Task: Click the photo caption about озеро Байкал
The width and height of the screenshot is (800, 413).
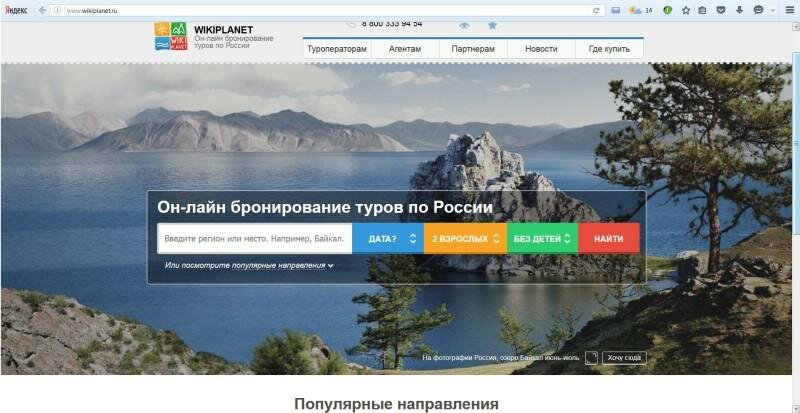Action: [x=501, y=358]
